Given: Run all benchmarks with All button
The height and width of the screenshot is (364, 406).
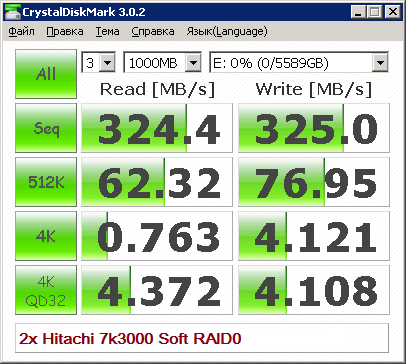Looking at the screenshot, I should click(46, 74).
